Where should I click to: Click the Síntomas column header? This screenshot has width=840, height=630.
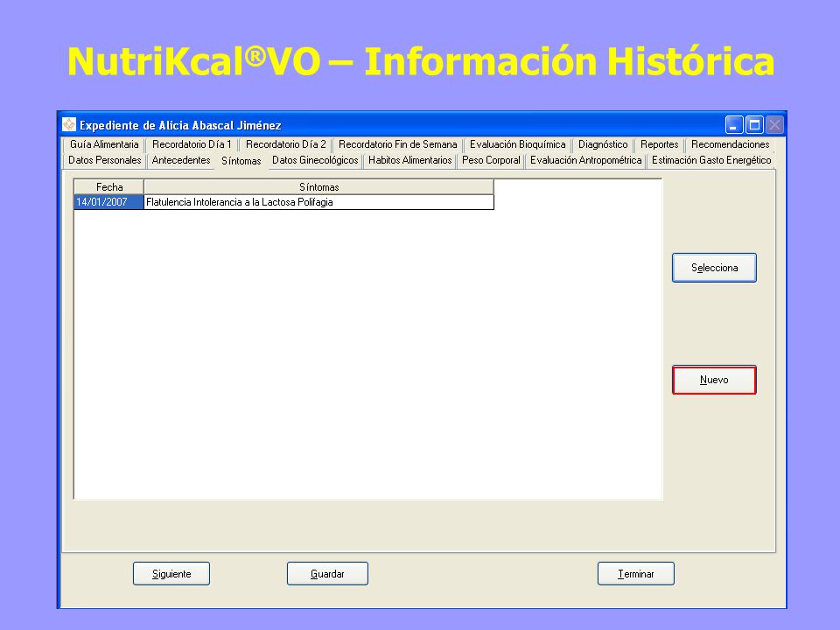point(318,187)
